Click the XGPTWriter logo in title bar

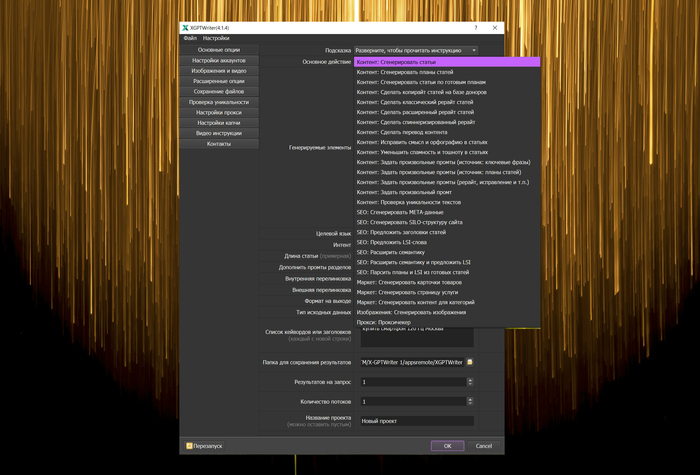(185, 27)
